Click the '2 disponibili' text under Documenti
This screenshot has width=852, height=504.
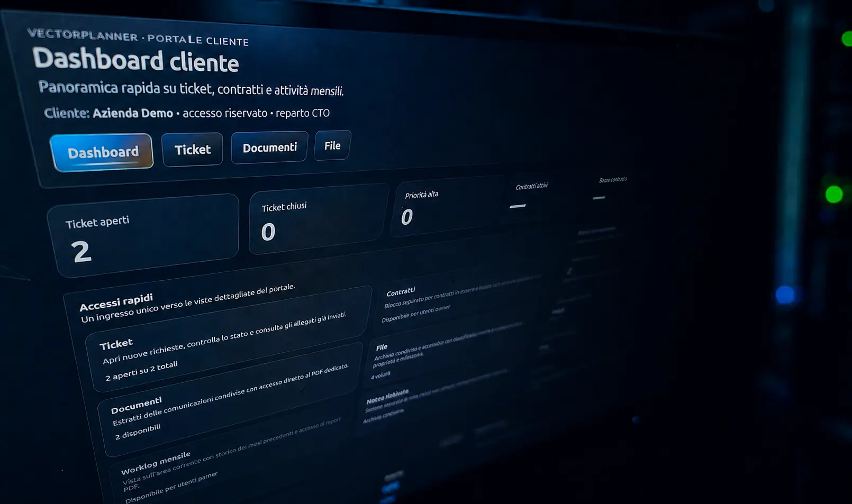coord(138,432)
